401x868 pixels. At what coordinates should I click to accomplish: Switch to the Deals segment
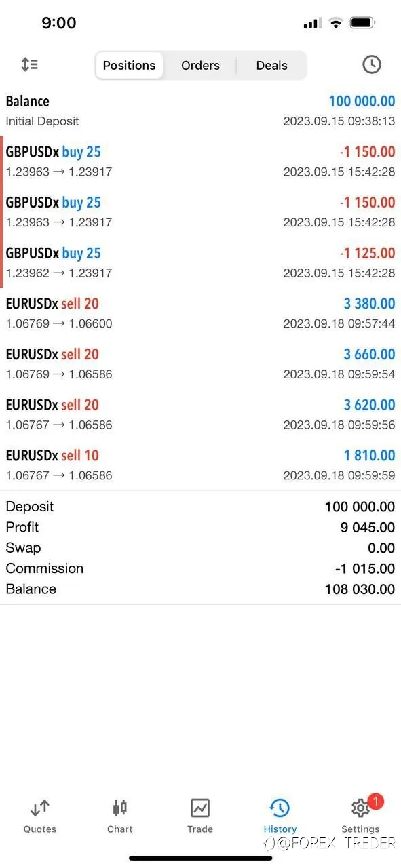click(x=272, y=66)
